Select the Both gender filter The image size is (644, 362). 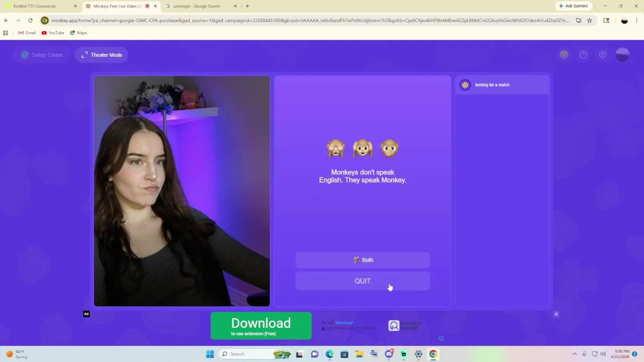click(x=362, y=260)
